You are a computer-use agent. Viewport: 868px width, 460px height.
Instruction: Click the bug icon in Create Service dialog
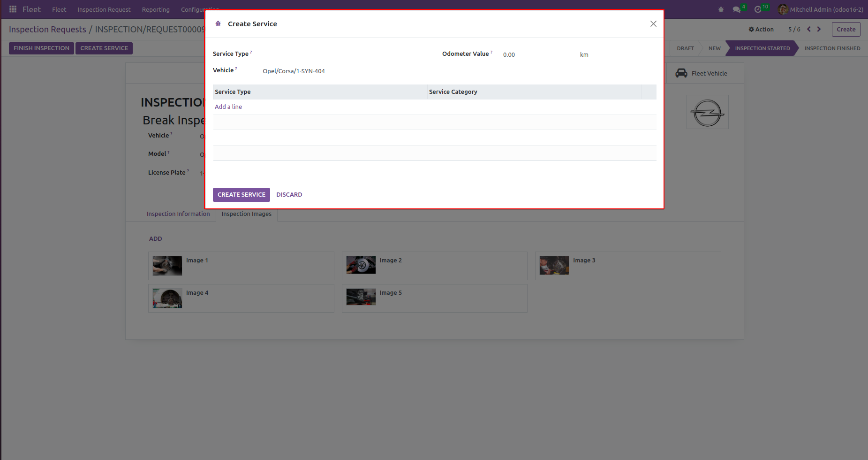(218, 23)
